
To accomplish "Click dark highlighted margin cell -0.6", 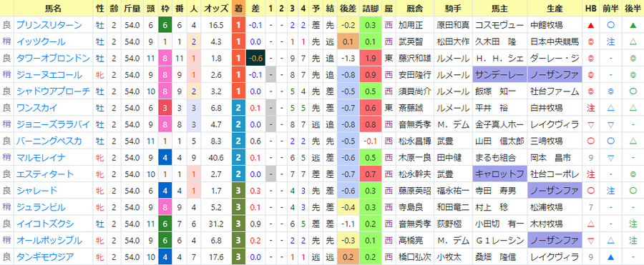I will tap(255, 59).
